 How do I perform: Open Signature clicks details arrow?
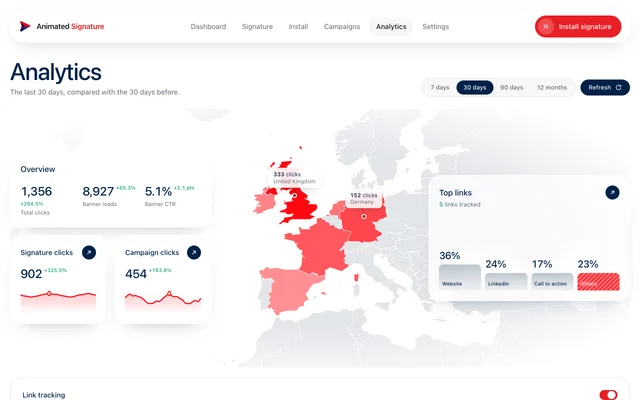tap(89, 252)
